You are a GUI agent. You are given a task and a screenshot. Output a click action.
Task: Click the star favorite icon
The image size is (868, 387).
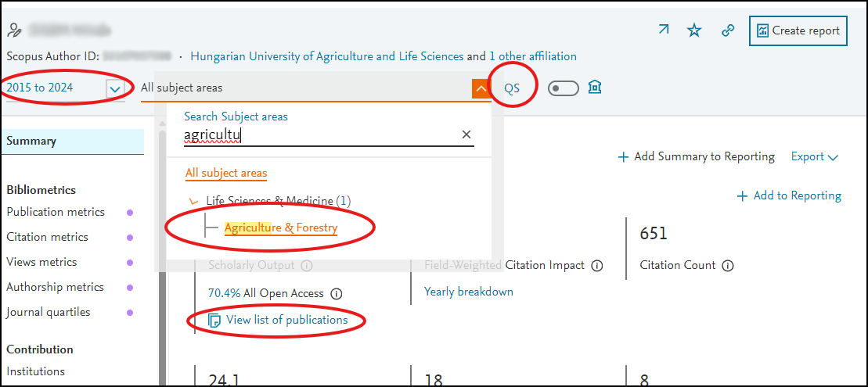point(694,31)
